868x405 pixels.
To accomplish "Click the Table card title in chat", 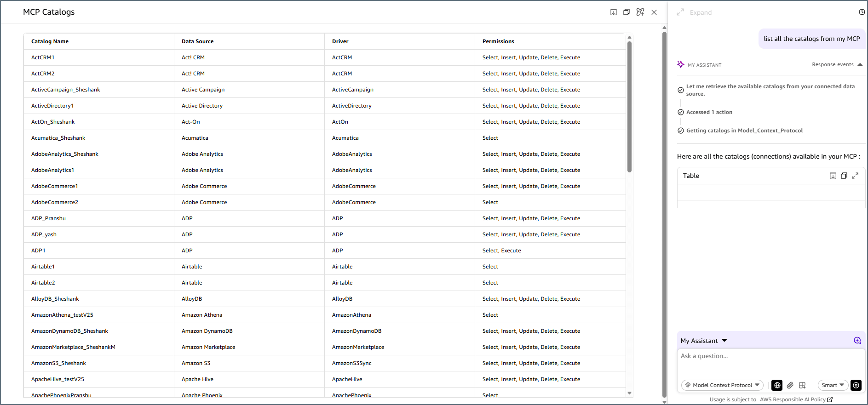I will click(x=691, y=176).
